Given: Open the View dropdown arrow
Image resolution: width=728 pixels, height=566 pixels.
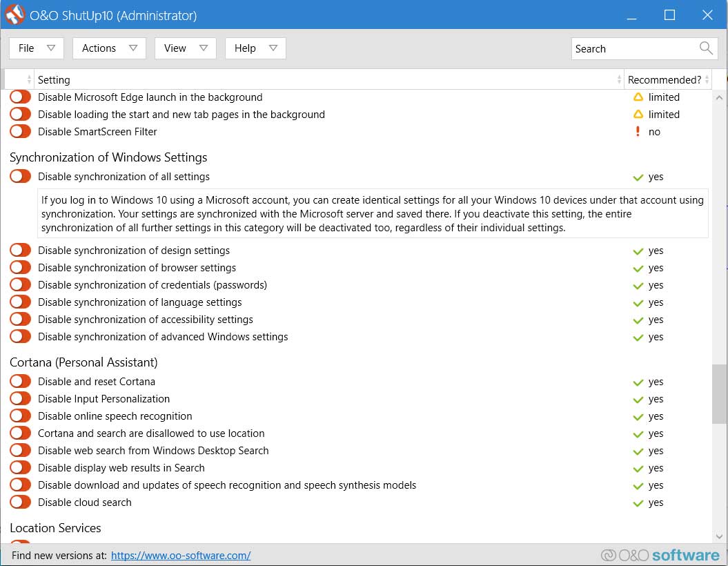Looking at the screenshot, I should (204, 48).
